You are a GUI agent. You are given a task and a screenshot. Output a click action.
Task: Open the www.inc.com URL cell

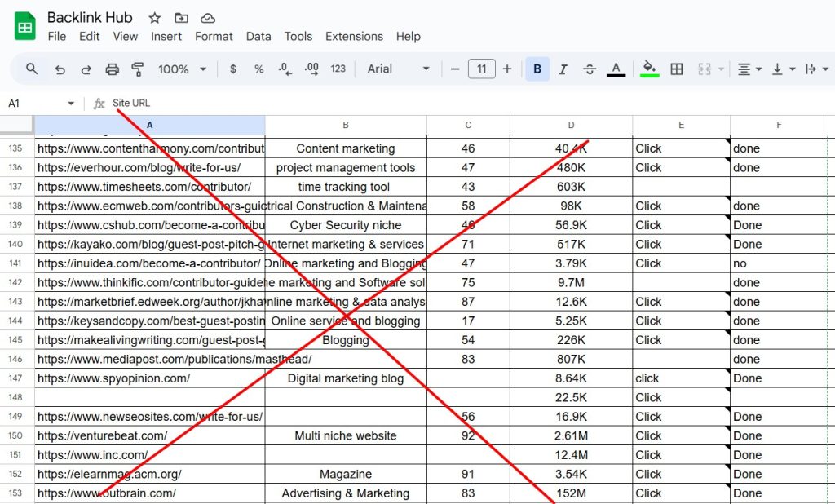[150, 455]
